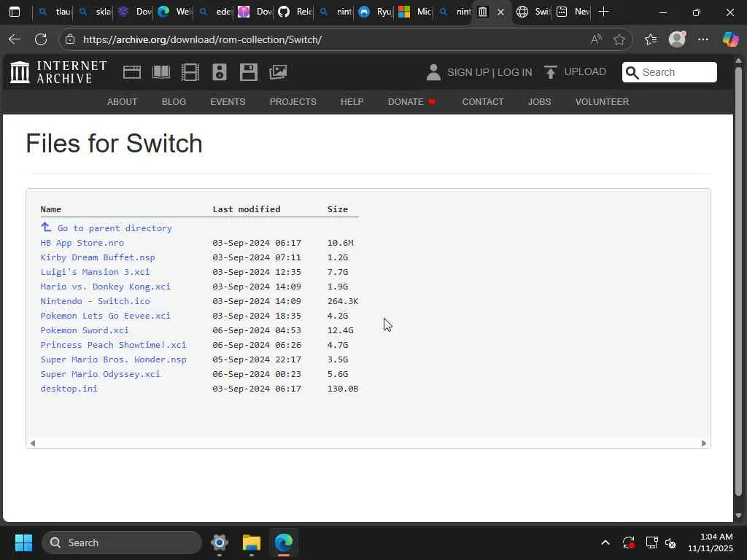Click the SIGN UP link
This screenshot has width=747, height=560.
[x=468, y=72]
